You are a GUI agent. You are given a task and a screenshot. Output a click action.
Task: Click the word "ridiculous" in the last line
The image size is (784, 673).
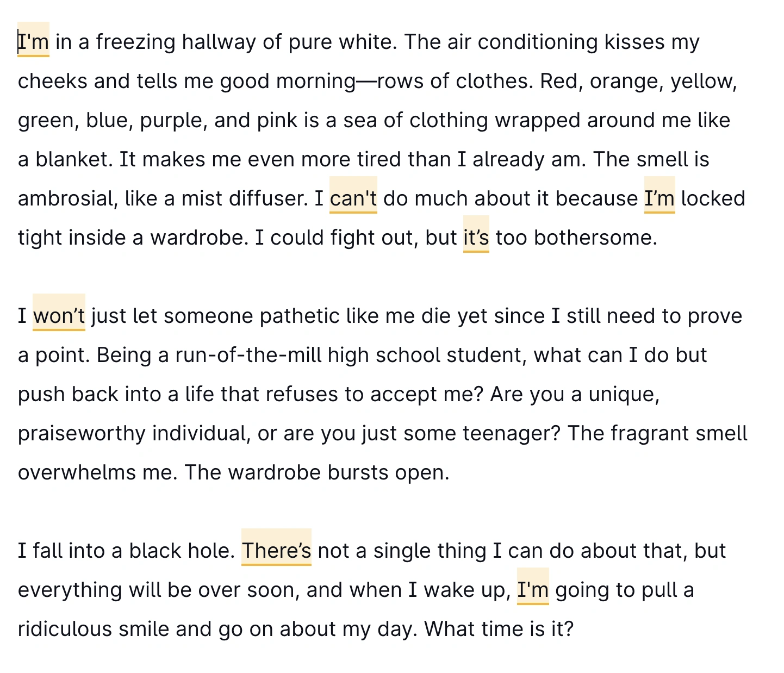(65, 629)
